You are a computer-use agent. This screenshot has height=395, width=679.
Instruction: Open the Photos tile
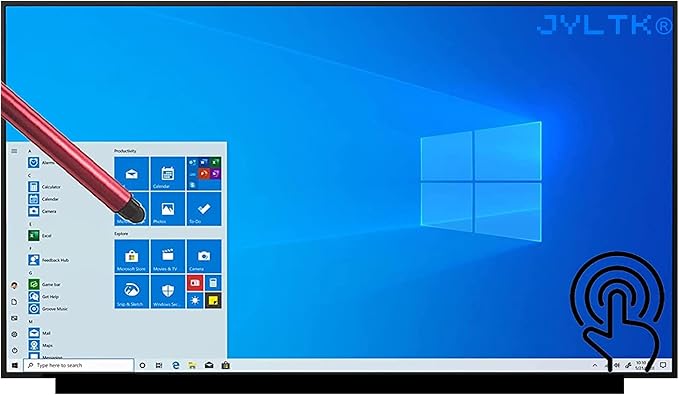pos(168,209)
